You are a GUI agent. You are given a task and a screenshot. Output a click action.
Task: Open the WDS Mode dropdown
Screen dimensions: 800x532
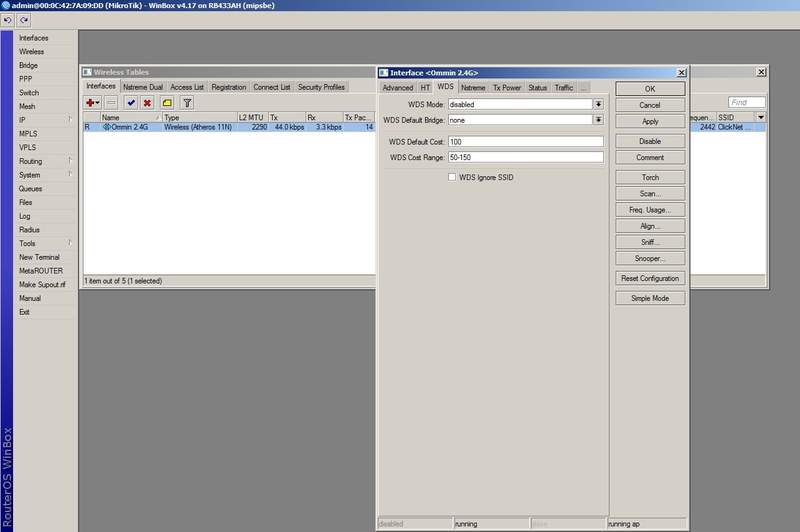[598, 104]
